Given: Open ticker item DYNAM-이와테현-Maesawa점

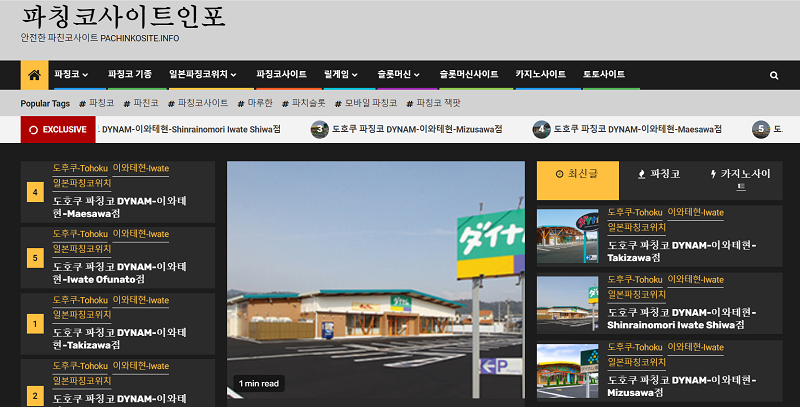Looking at the screenshot, I should tap(638, 130).
